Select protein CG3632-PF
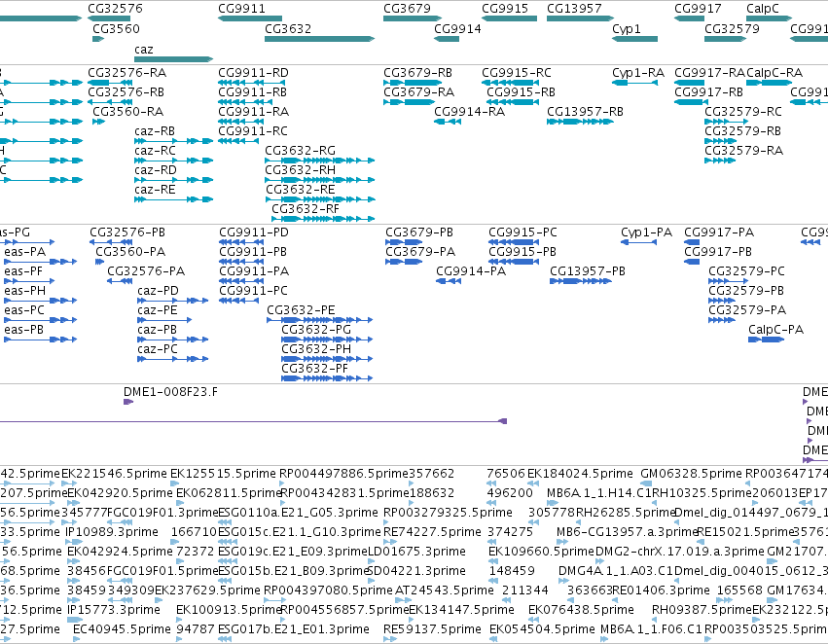The image size is (828, 644). [x=314, y=369]
